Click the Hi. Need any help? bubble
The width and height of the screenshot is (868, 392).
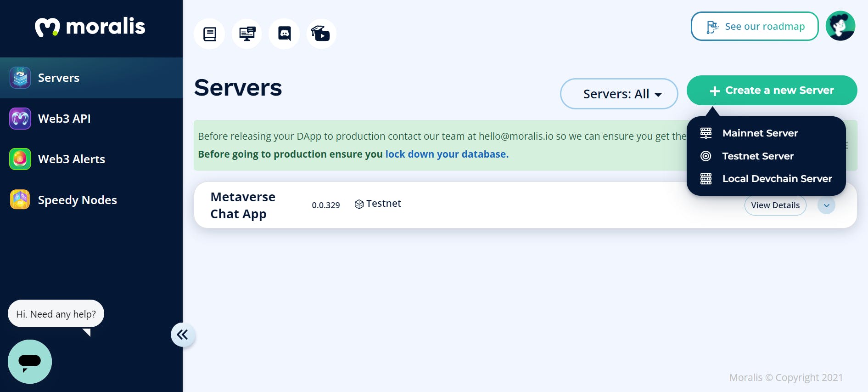coord(56,314)
